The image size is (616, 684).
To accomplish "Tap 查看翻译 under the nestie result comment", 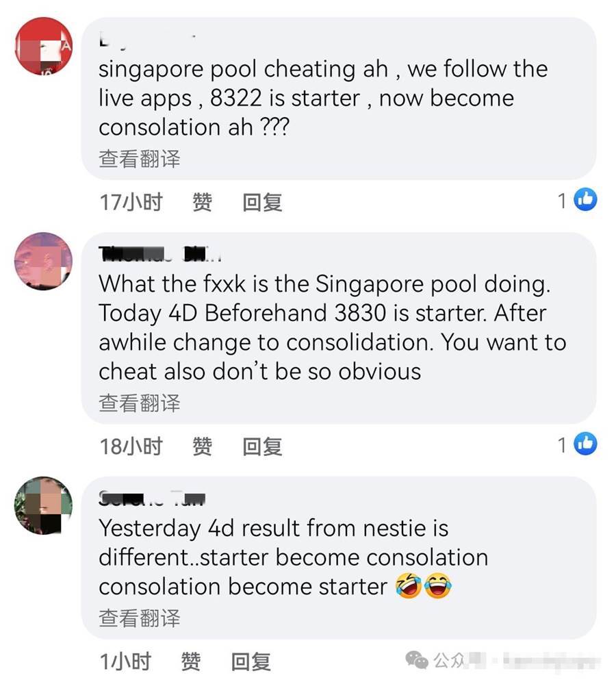I will (140, 618).
